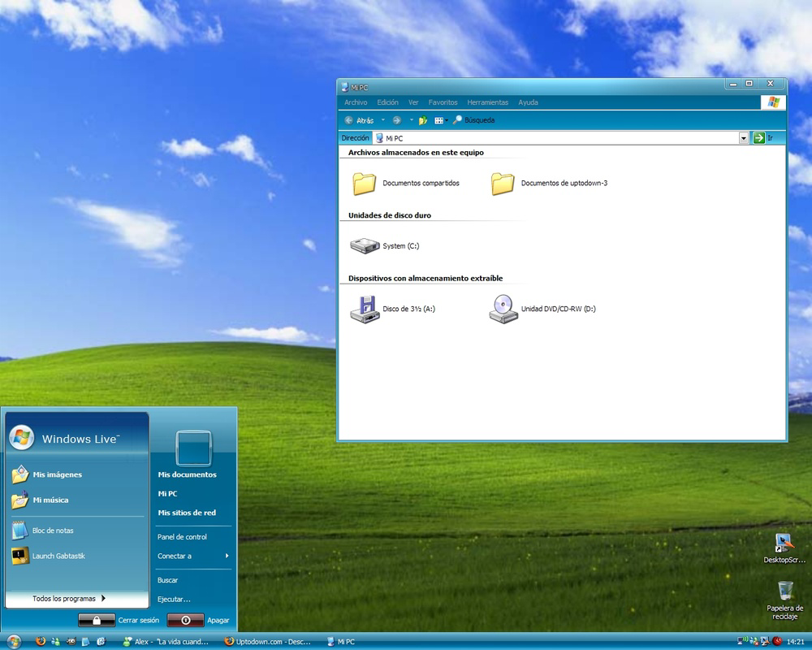Click Ejecutar... in Start menu
Viewport: 812px width, 650px height.
point(174,599)
